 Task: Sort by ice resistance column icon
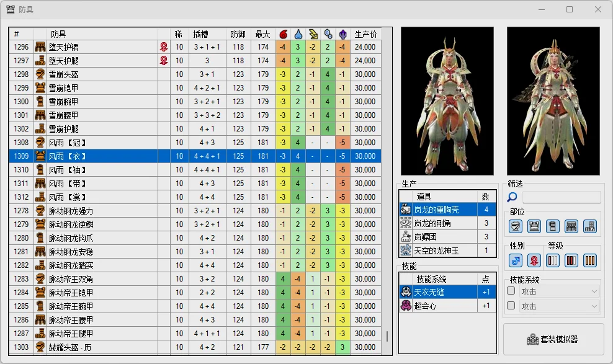tap(328, 34)
